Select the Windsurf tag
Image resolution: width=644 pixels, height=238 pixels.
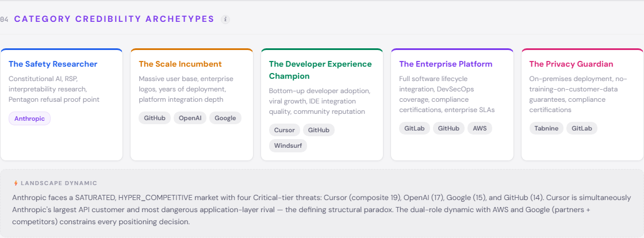[x=287, y=146]
